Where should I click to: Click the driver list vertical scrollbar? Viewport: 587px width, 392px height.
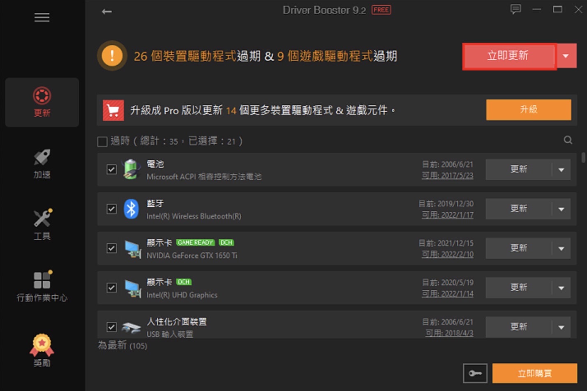click(583, 157)
